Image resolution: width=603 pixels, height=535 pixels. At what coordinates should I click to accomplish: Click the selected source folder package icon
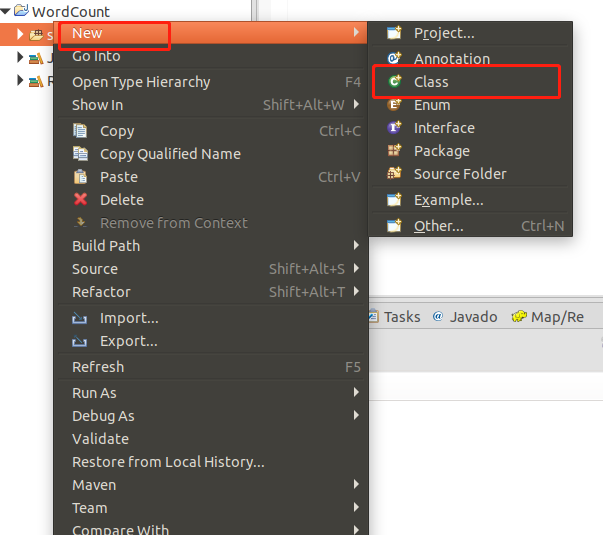(37, 35)
